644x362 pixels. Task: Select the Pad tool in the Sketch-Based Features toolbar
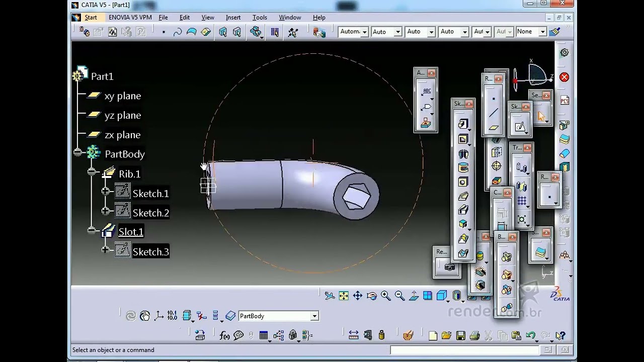pyautogui.click(x=463, y=124)
